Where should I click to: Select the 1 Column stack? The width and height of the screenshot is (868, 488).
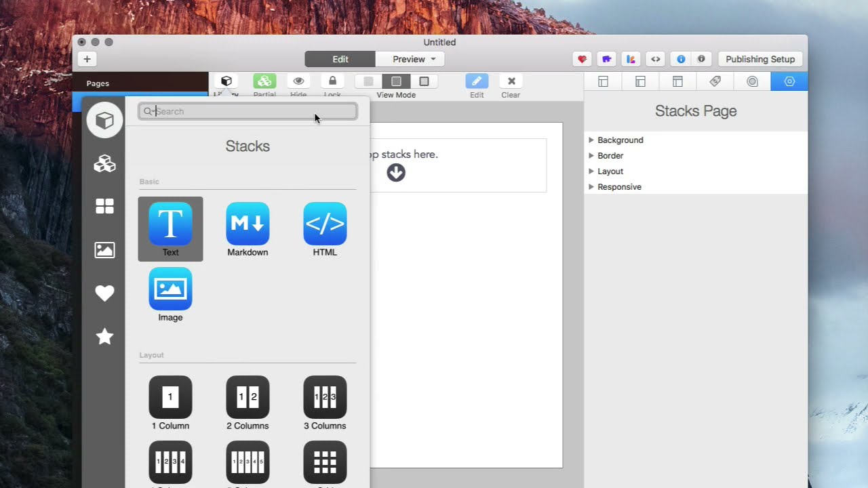point(170,403)
